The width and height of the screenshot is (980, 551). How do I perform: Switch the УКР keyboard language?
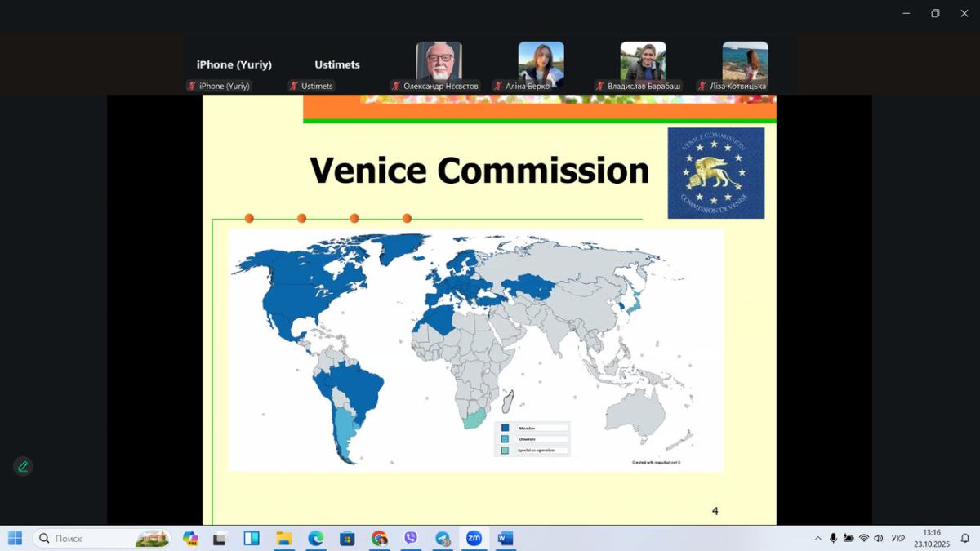tap(898, 538)
